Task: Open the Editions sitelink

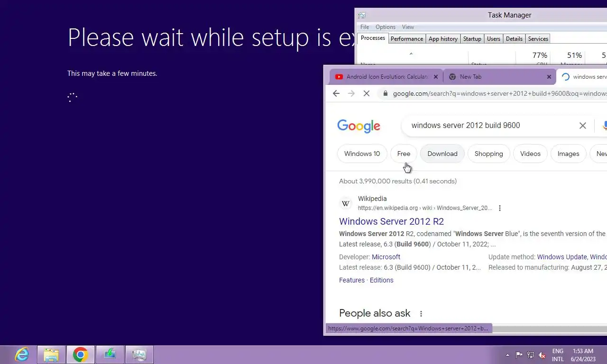Action: click(x=382, y=280)
